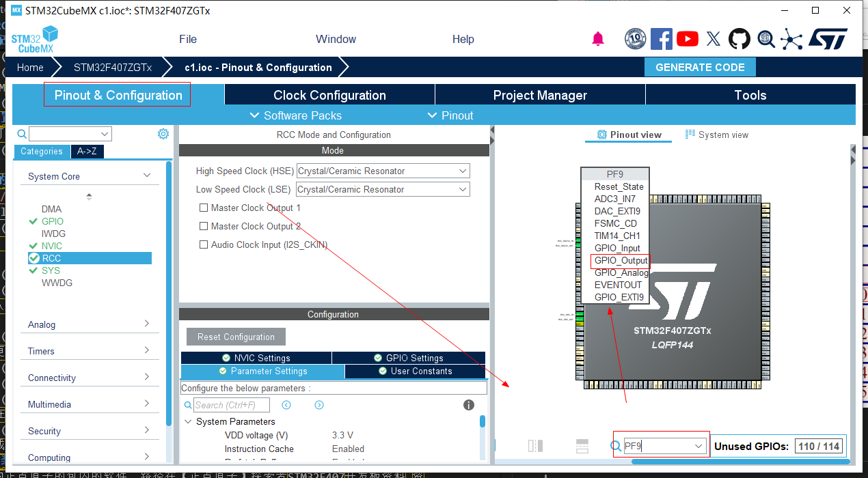
Task: Go to previous search result arrow icon
Action: coord(286,405)
